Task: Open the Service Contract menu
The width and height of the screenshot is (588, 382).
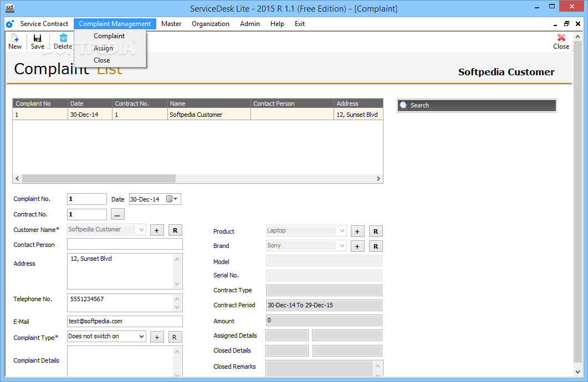Action: (44, 24)
